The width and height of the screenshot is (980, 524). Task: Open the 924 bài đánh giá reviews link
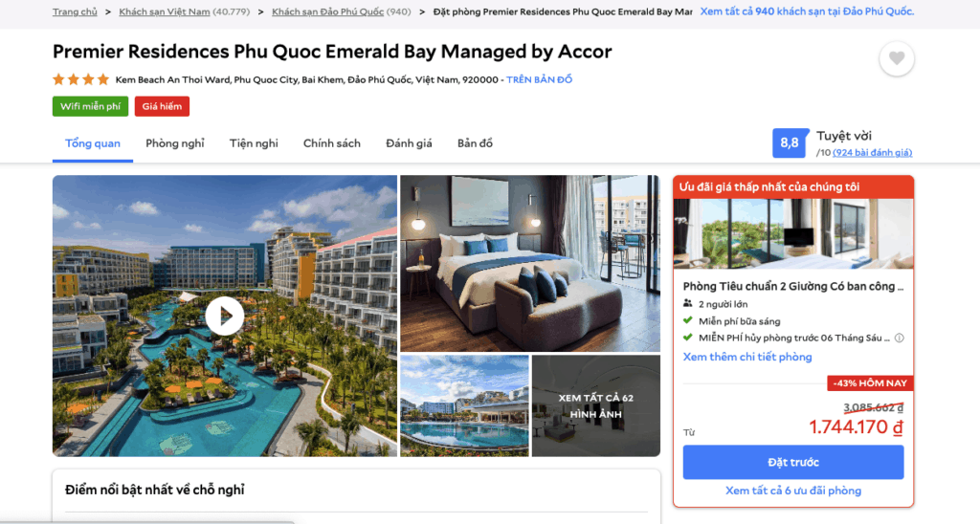(x=872, y=152)
